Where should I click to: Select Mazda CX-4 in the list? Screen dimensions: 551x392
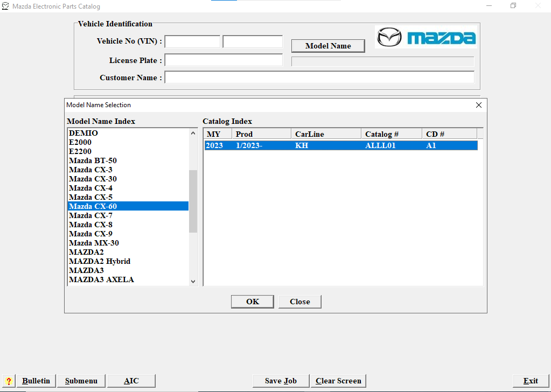pos(128,188)
